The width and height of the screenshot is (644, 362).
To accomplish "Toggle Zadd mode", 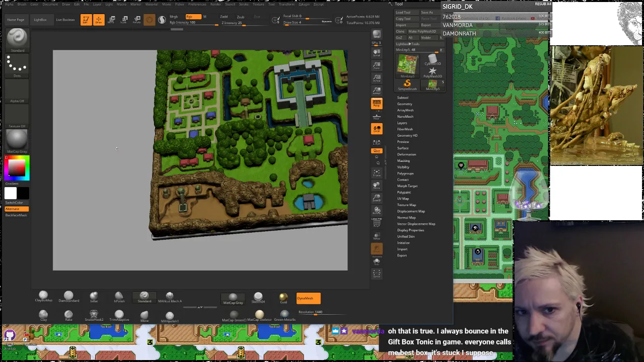I will [224, 17].
